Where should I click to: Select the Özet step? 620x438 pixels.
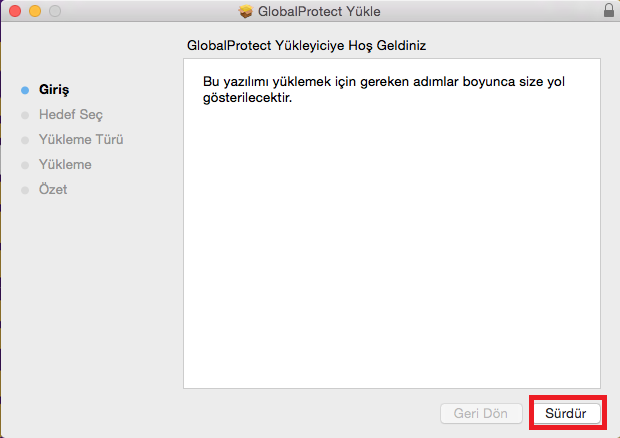[x=53, y=189]
